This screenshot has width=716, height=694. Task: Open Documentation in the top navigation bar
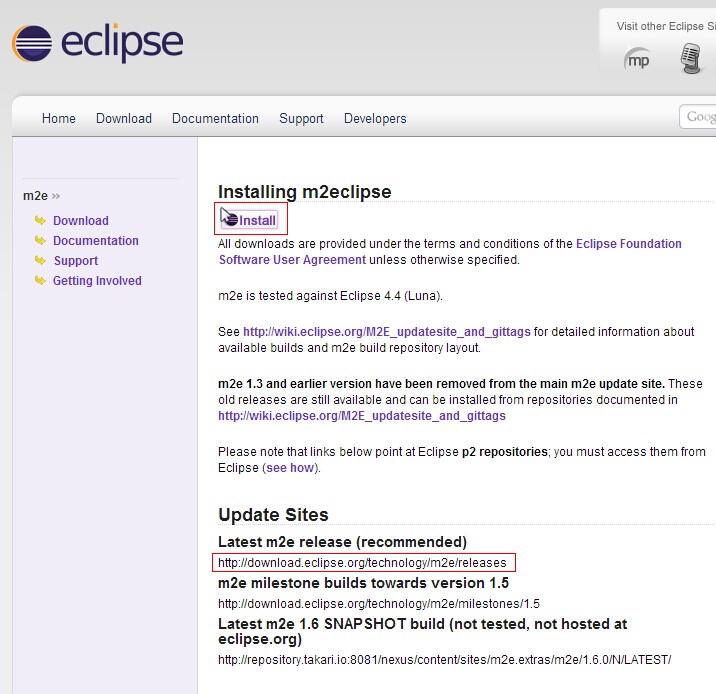(215, 118)
